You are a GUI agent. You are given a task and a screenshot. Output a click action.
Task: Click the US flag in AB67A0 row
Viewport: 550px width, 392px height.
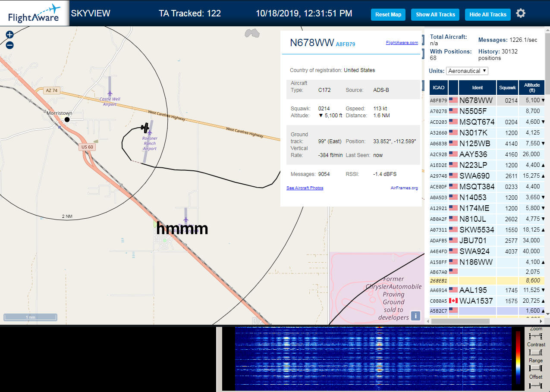453,271
